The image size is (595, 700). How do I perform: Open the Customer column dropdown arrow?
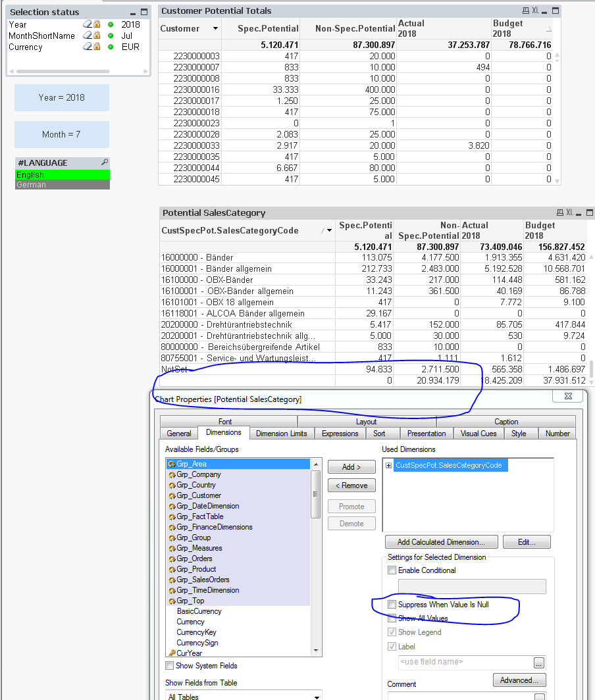pos(215,29)
